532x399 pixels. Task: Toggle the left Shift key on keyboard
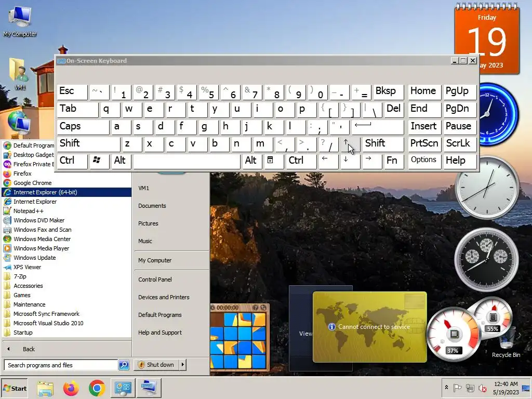[x=88, y=144]
